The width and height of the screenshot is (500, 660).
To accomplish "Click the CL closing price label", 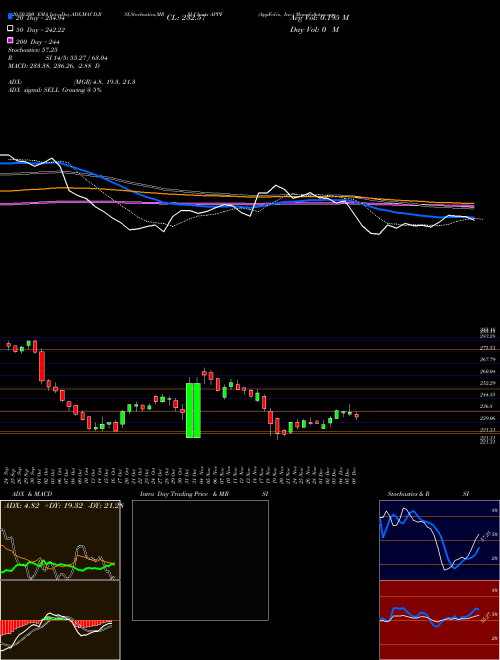I will (x=186, y=18).
